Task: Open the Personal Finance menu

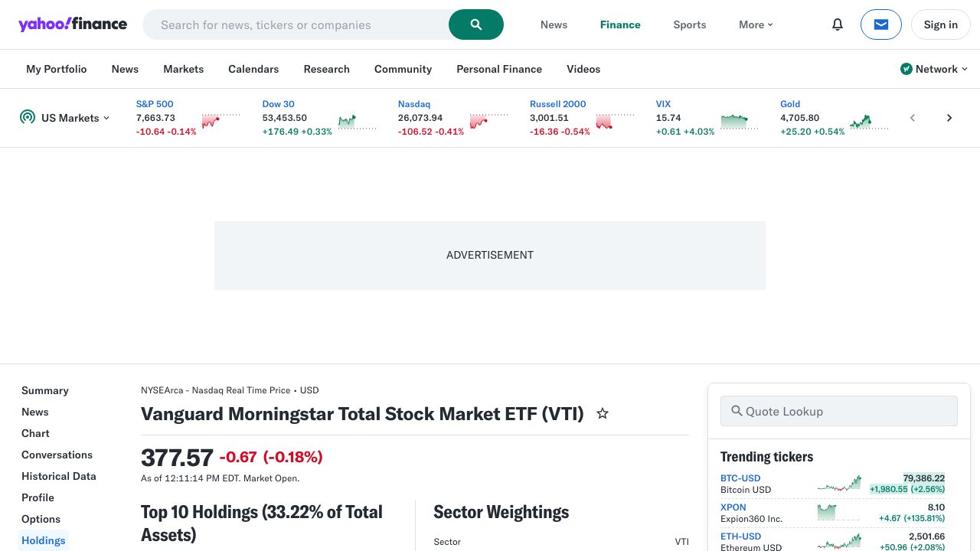Action: point(499,69)
